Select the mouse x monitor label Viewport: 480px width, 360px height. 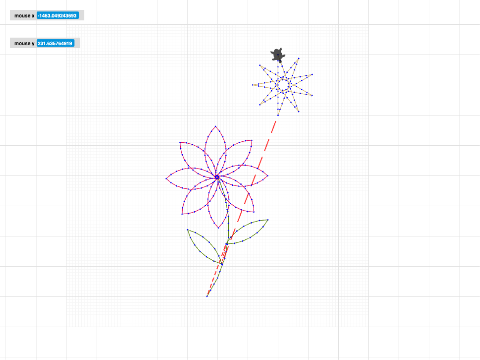(24, 16)
